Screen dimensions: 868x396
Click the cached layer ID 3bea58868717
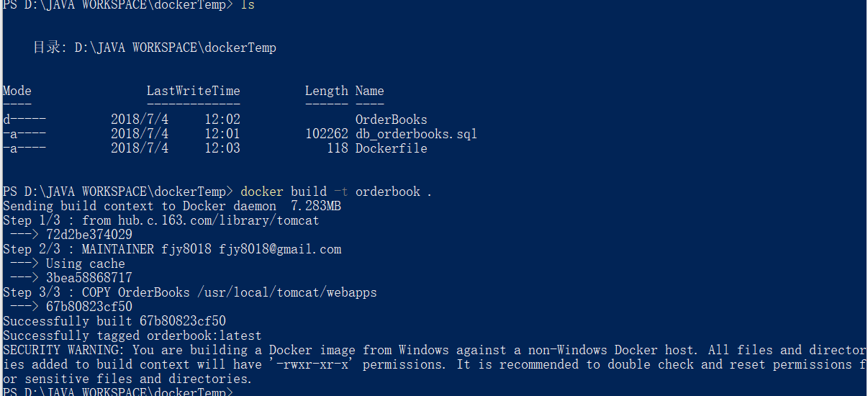[x=89, y=278]
